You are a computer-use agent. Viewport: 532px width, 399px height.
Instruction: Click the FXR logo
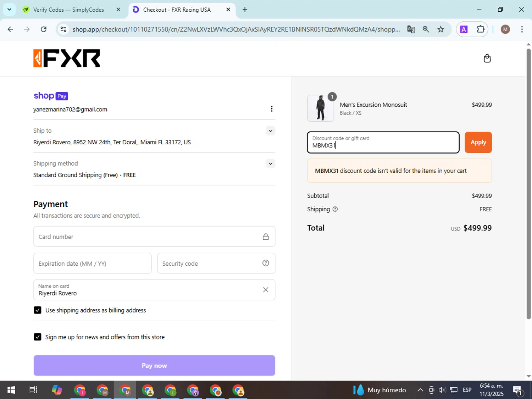pyautogui.click(x=67, y=58)
